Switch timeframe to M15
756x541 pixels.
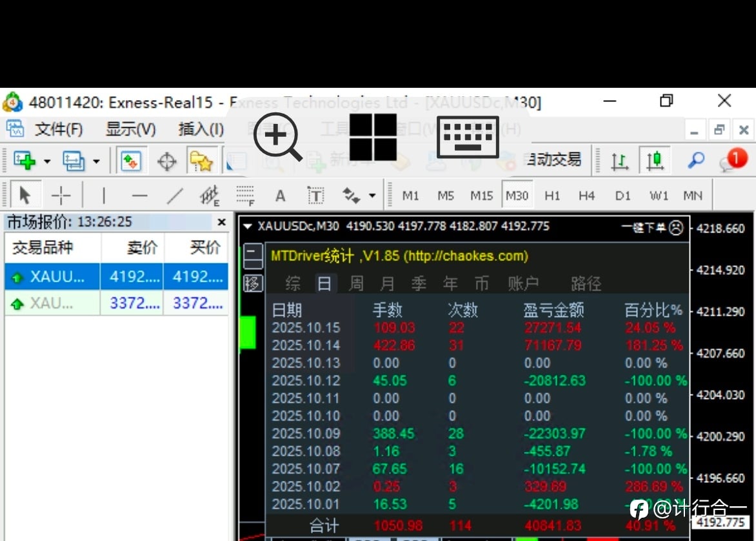482,196
